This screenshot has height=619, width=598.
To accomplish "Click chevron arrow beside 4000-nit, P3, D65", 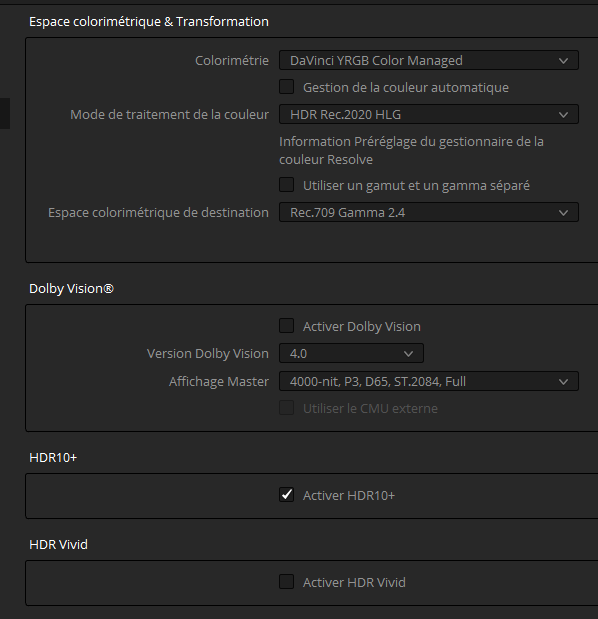I will pyautogui.click(x=563, y=382).
